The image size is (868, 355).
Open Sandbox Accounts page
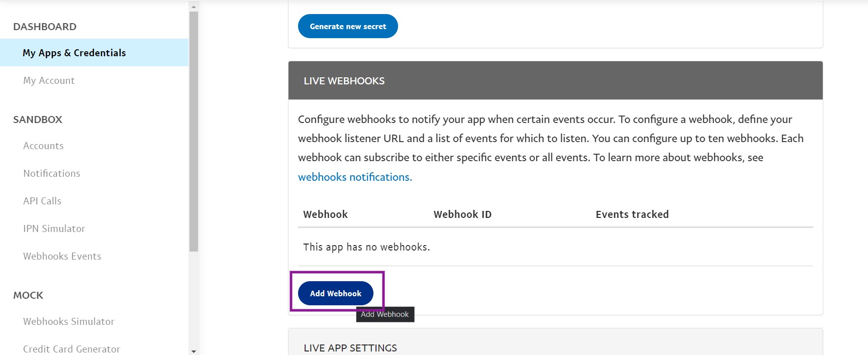(x=43, y=146)
